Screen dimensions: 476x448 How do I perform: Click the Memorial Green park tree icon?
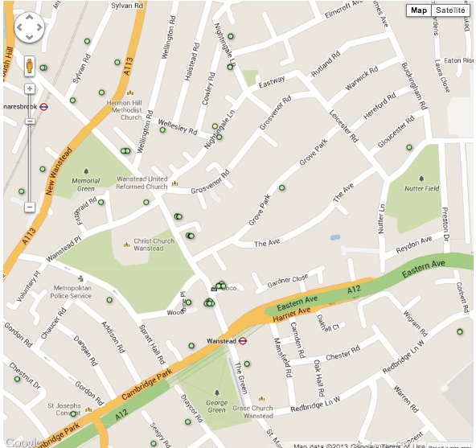pyautogui.click(x=86, y=171)
